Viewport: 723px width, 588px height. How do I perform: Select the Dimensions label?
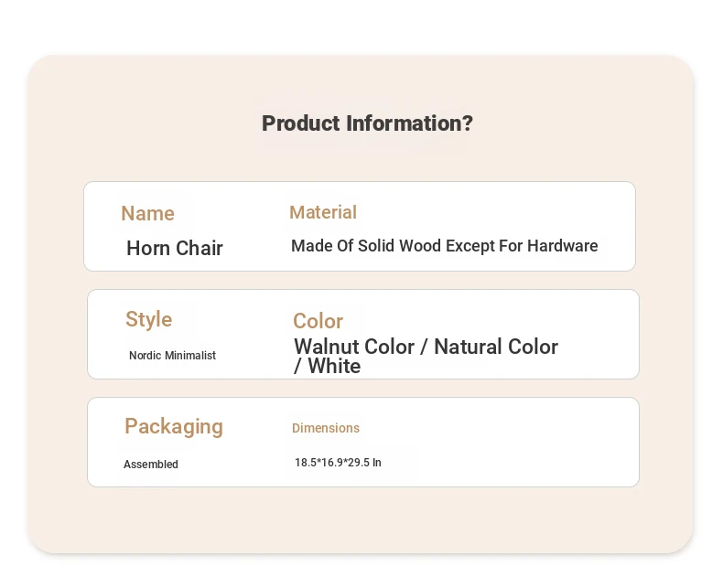coord(326,428)
